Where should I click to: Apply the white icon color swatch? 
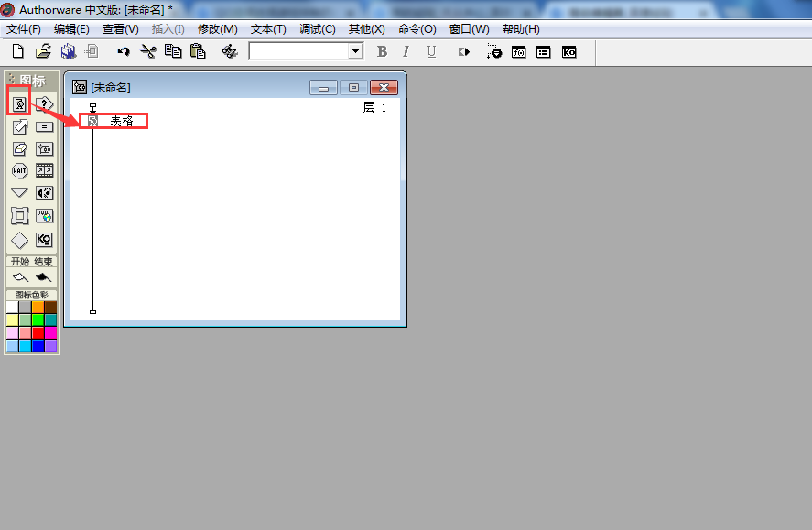pos(13,308)
